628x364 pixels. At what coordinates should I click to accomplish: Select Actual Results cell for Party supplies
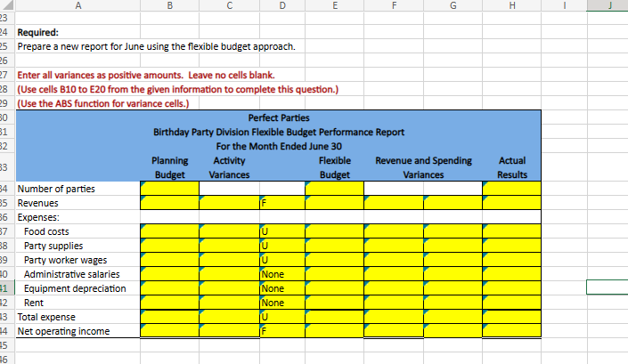pos(512,246)
